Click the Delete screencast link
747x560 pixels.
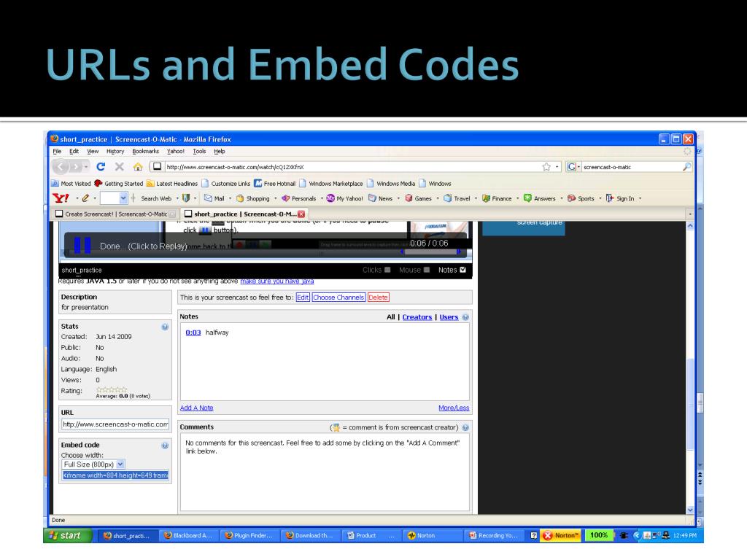[379, 297]
